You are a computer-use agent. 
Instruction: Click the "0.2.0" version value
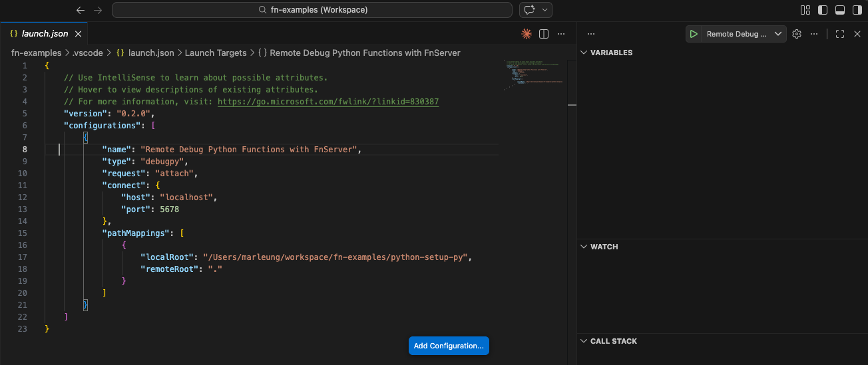pyautogui.click(x=133, y=114)
